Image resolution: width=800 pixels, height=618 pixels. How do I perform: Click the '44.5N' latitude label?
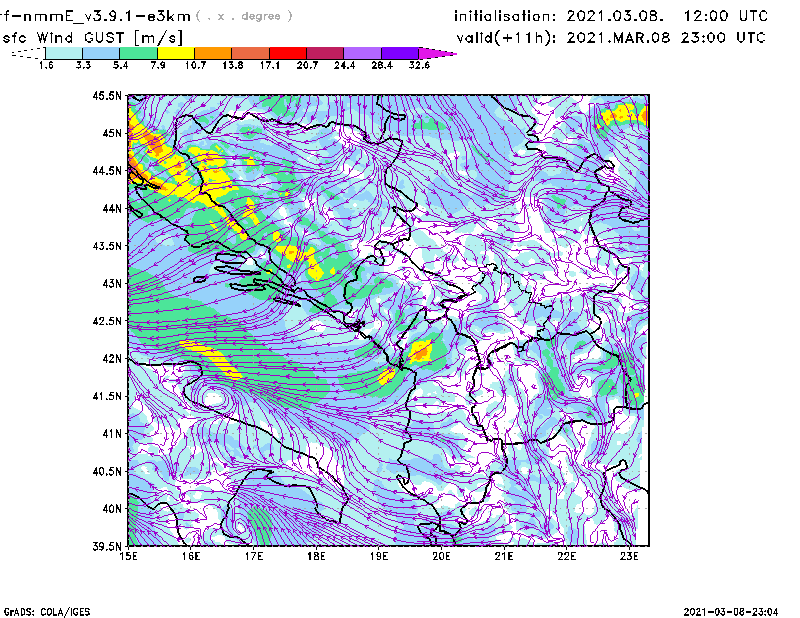tap(107, 170)
